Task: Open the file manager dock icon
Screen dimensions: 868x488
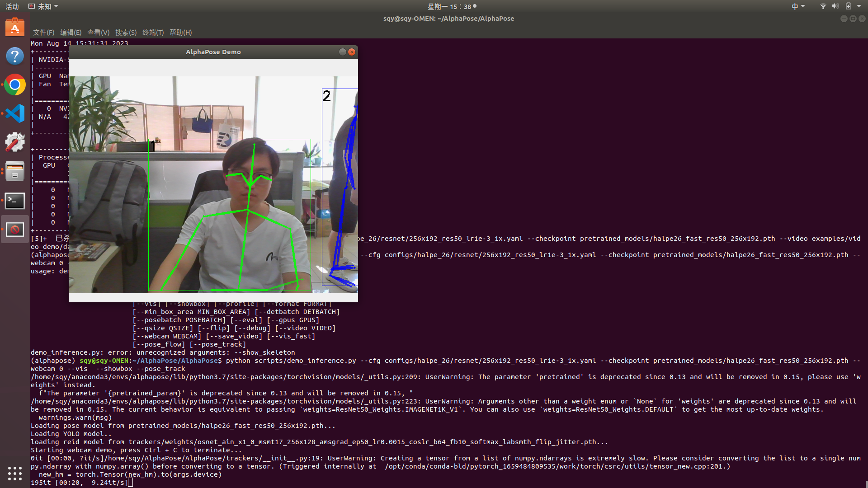Action: pos(15,171)
